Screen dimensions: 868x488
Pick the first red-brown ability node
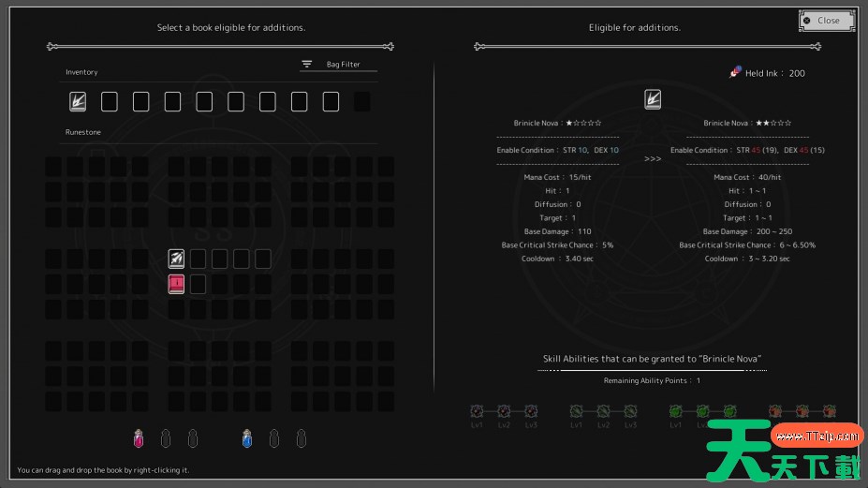click(x=774, y=410)
